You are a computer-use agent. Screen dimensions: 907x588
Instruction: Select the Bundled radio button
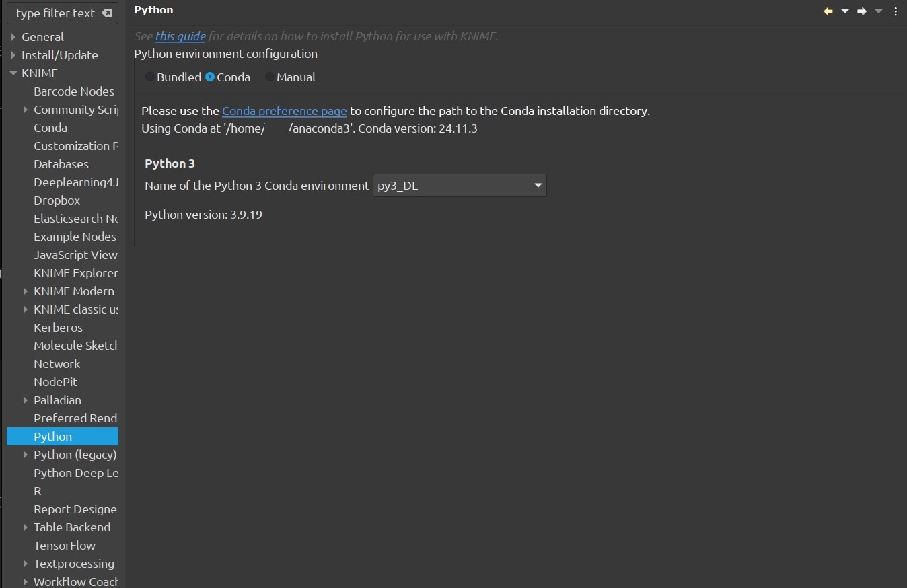[149, 77]
